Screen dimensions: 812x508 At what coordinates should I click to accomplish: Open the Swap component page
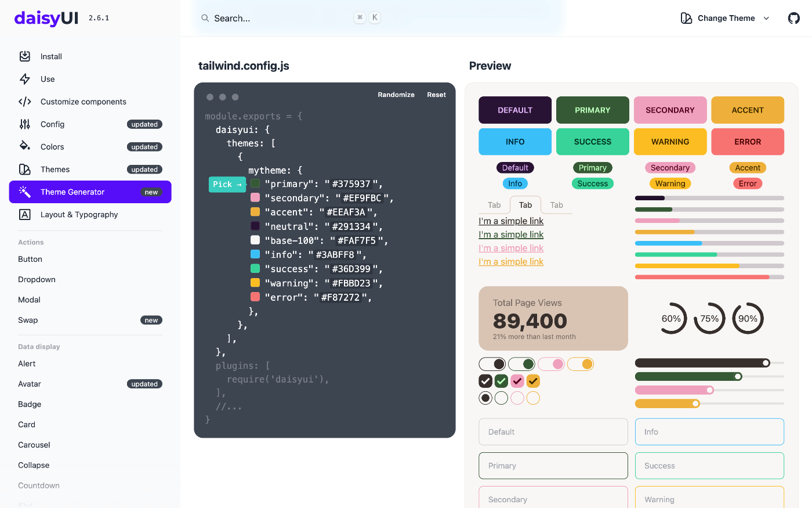[90, 320]
